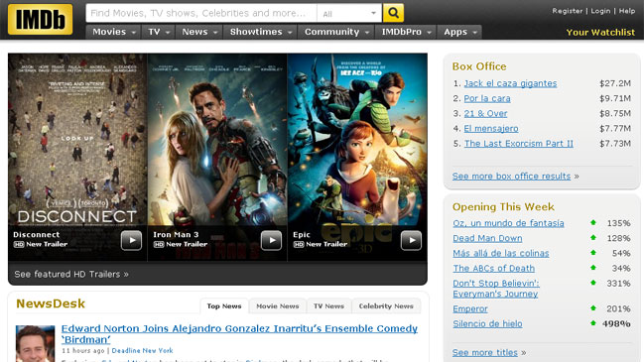Open Your Watchlist

(x=600, y=33)
